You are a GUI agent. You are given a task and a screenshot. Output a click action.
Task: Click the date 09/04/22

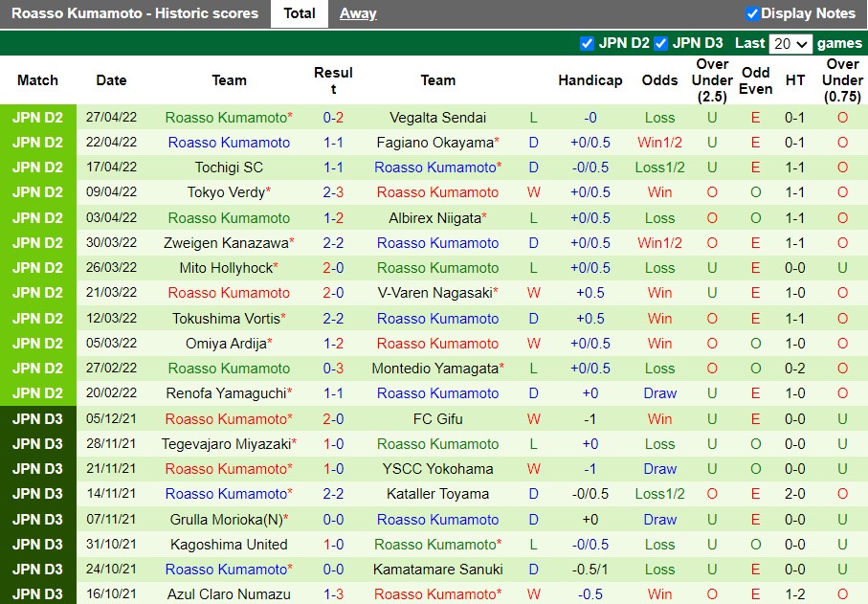(111, 192)
